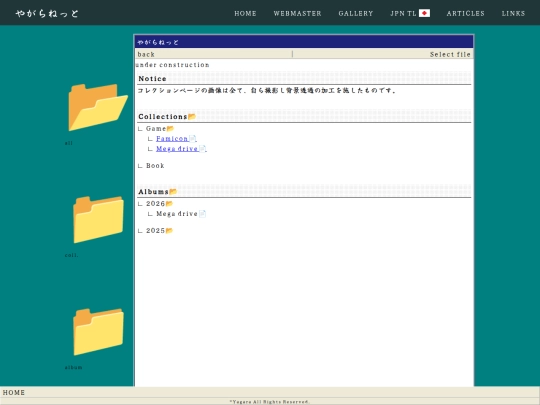Click the 'coll.' label under folder
540x405 pixels.
point(71,255)
